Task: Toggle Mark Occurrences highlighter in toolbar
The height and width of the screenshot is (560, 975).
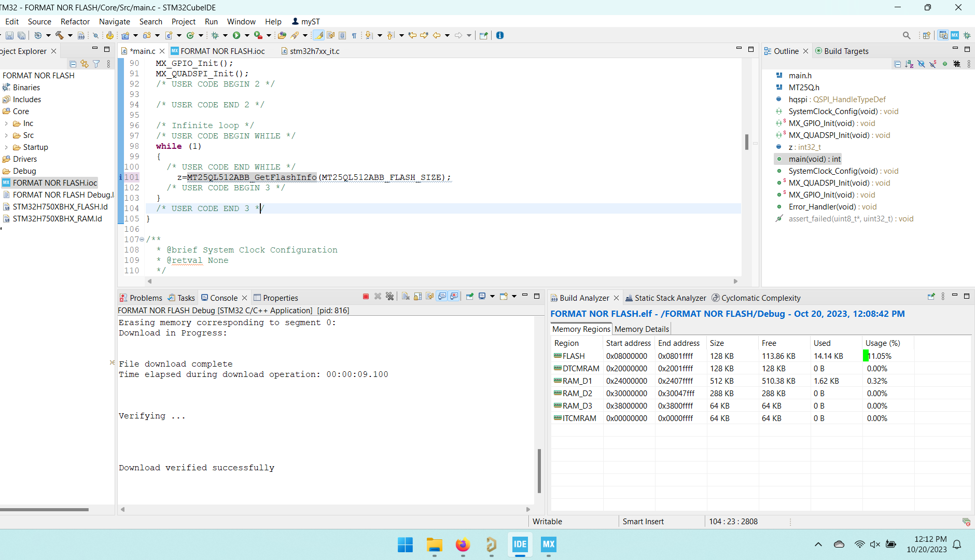Action: (x=318, y=35)
